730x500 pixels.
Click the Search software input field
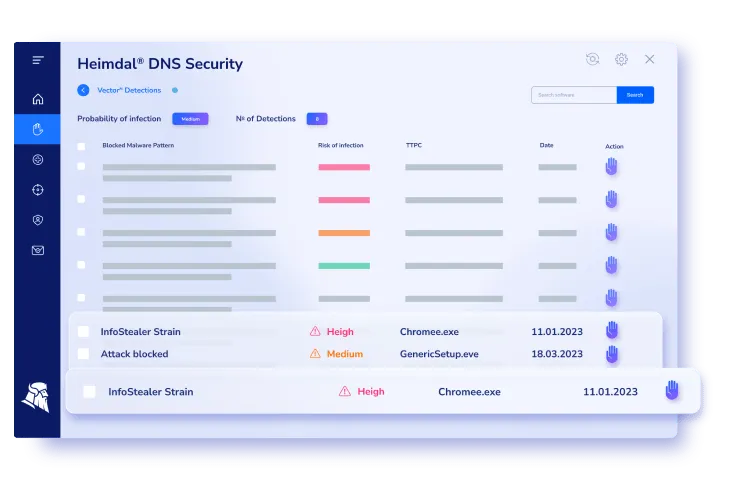574,95
